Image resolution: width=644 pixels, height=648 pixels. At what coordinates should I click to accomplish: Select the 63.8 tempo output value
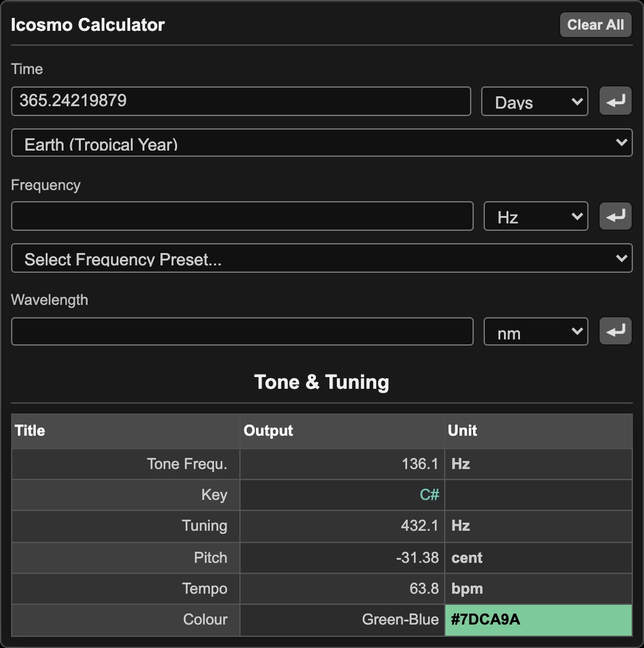(x=424, y=589)
